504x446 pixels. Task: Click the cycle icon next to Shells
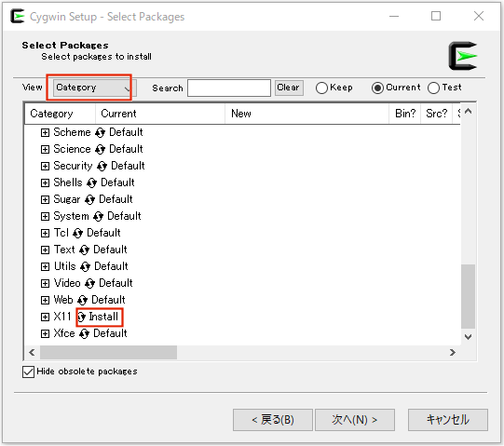(91, 182)
